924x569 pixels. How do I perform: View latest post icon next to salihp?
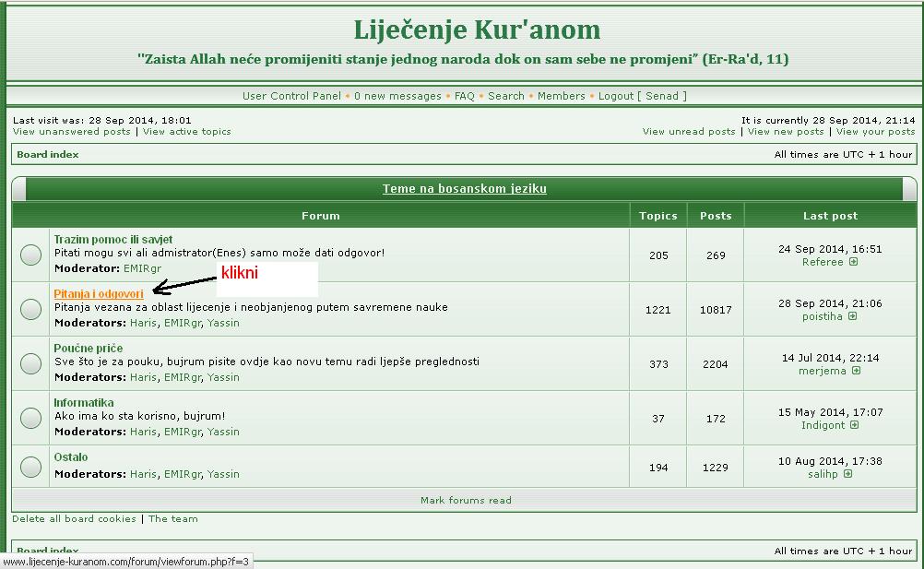tap(847, 474)
